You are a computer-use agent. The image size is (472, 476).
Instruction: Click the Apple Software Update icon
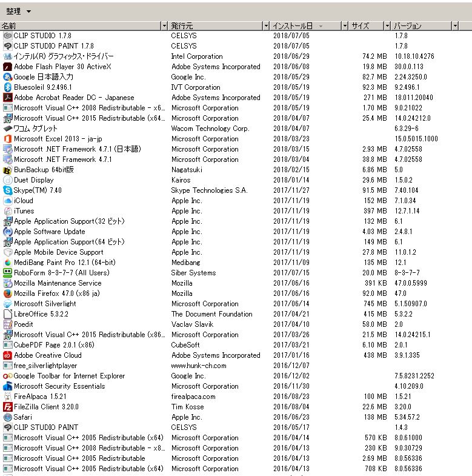tap(8, 232)
